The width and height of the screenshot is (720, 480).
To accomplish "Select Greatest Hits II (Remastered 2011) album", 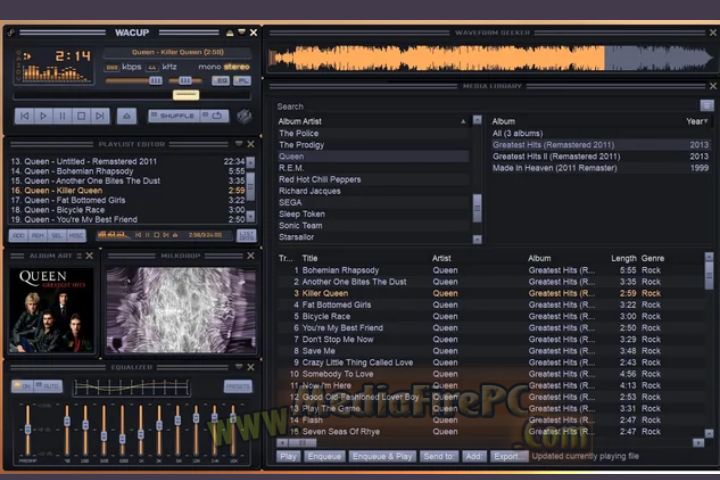I will click(601, 156).
